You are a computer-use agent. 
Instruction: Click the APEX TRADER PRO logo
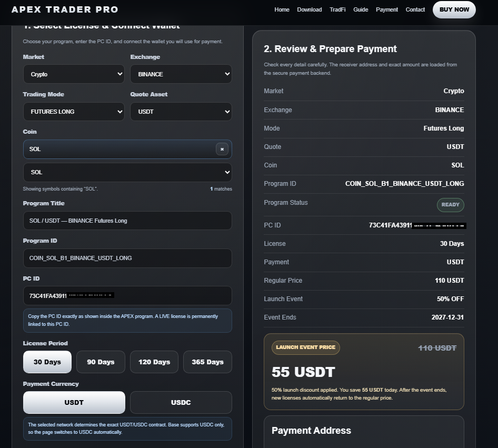tap(65, 9)
